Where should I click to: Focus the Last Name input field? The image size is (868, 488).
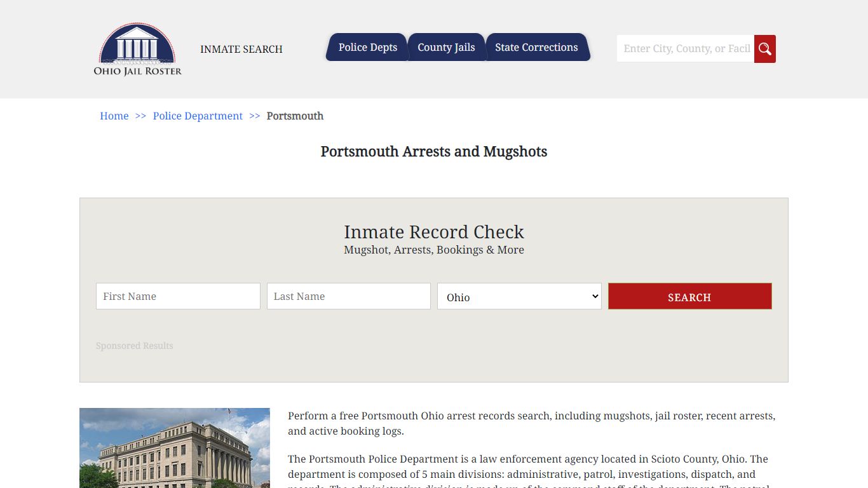point(348,296)
